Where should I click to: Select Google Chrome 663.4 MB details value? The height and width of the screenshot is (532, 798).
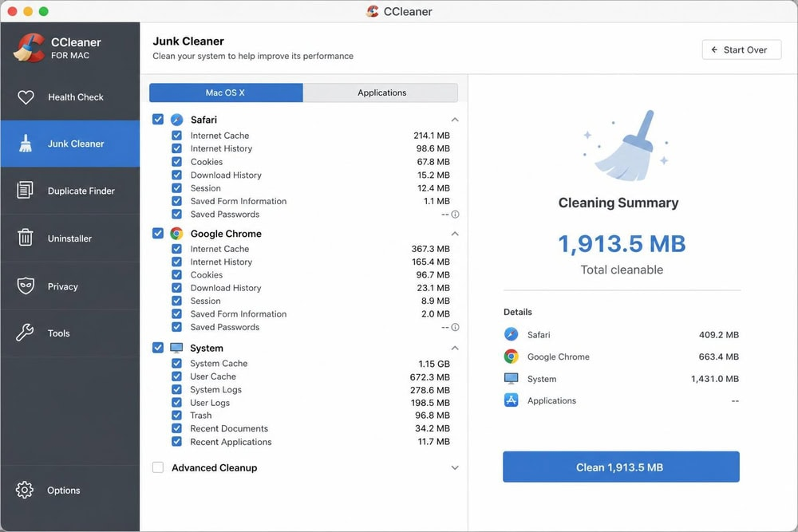(x=719, y=357)
